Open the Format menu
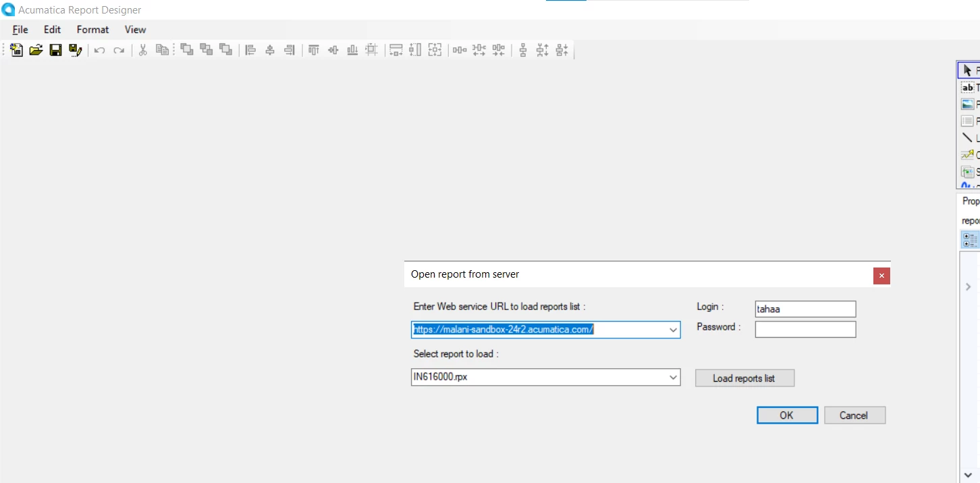The height and width of the screenshot is (483, 980). (92, 30)
